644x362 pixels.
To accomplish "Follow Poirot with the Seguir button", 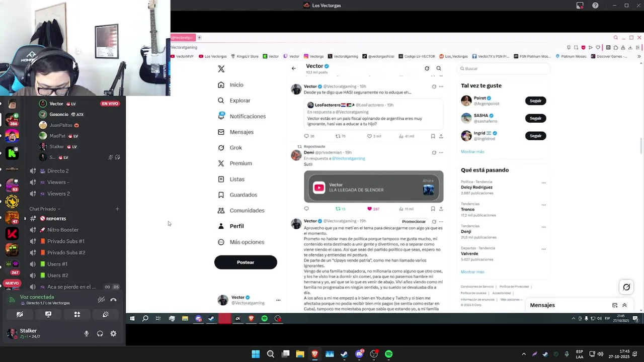I will click(535, 101).
